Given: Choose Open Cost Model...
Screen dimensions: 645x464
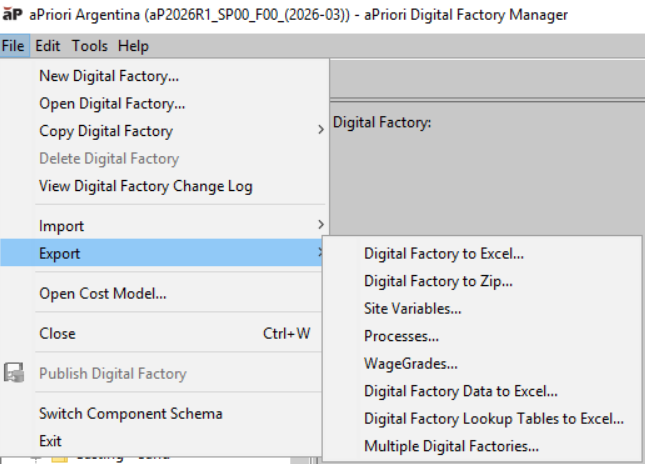Looking at the screenshot, I should coord(162,293).
